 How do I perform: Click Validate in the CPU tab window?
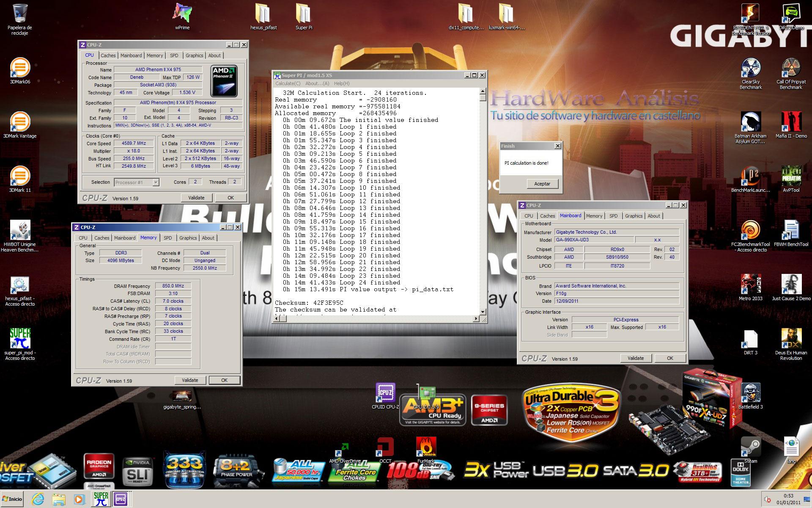196,198
